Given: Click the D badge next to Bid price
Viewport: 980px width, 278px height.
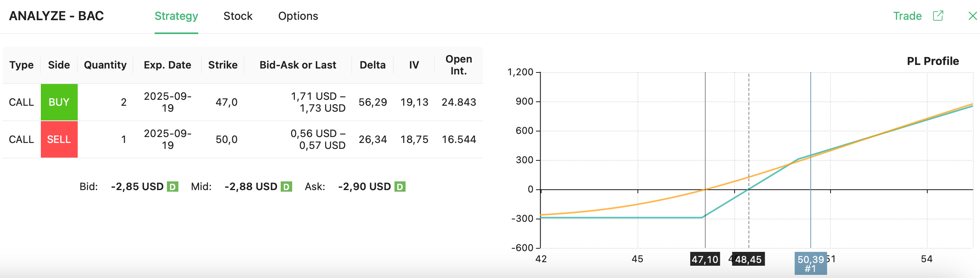Looking at the screenshot, I should pyautogui.click(x=172, y=187).
